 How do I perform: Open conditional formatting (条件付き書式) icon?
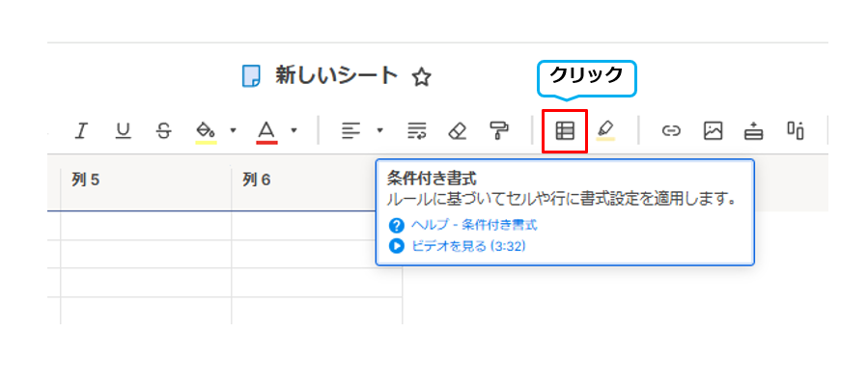click(565, 131)
